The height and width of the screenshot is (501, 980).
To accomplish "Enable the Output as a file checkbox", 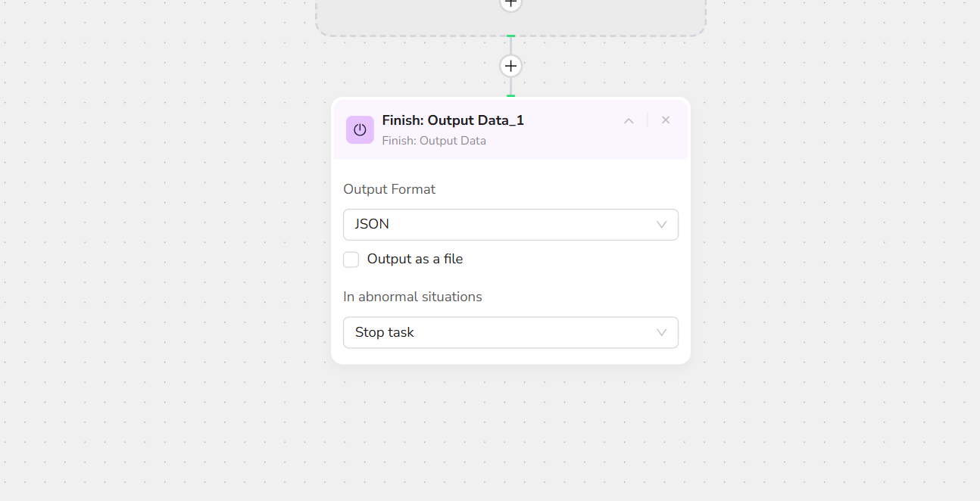I will 351,260.
